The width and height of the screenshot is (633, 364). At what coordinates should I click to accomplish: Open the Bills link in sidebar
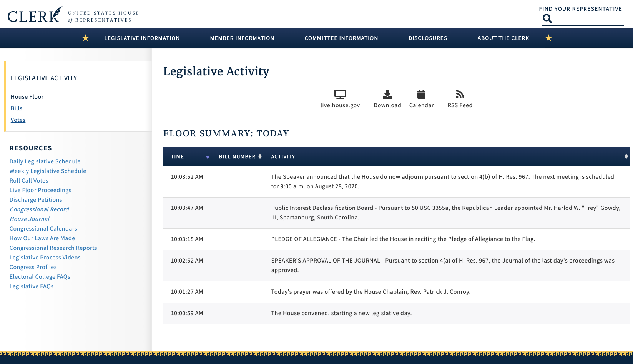coord(17,108)
